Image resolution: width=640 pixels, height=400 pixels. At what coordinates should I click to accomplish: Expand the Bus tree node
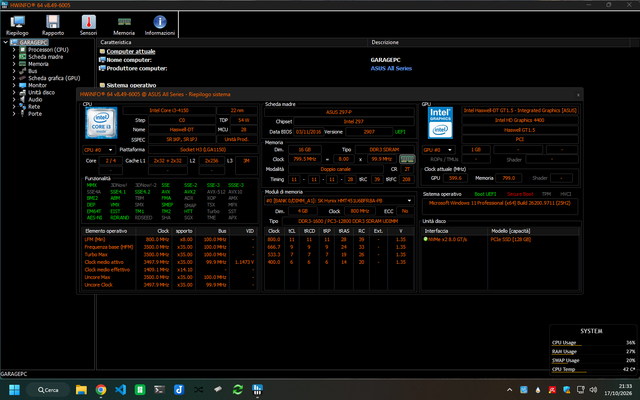coord(14,71)
